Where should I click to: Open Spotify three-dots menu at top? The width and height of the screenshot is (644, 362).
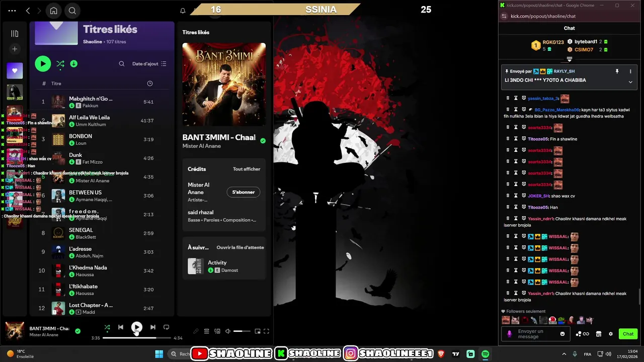pyautogui.click(x=12, y=11)
